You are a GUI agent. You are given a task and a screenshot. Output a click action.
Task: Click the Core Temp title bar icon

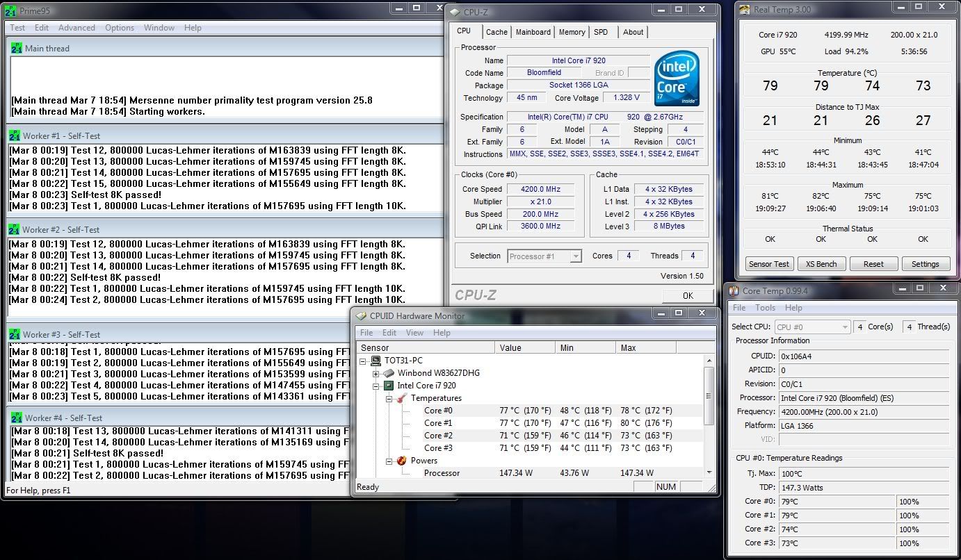734,291
